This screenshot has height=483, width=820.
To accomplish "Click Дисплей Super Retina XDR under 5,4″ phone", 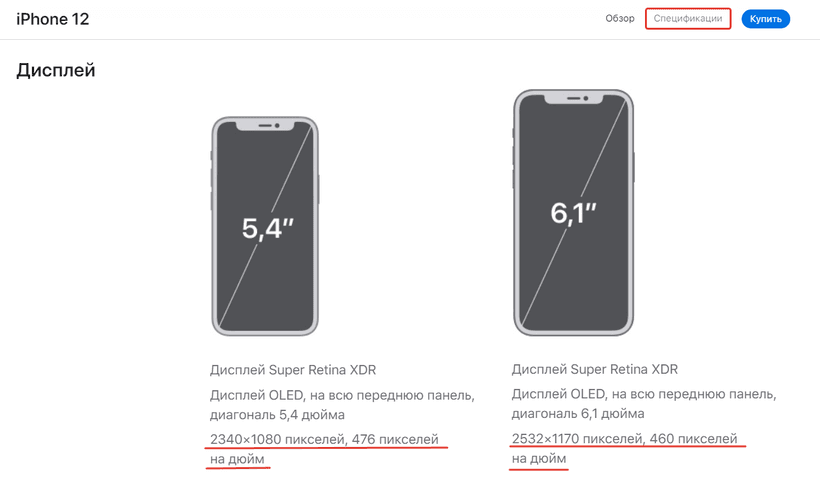I will (x=293, y=370).
